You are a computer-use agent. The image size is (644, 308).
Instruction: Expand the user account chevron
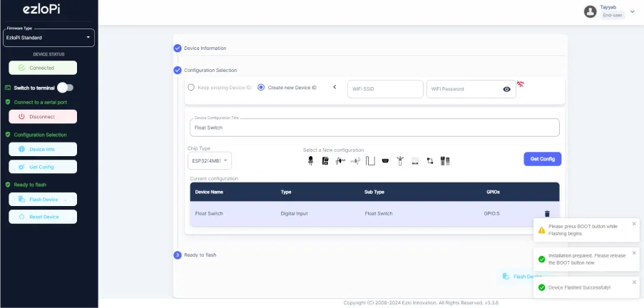pyautogui.click(x=633, y=11)
